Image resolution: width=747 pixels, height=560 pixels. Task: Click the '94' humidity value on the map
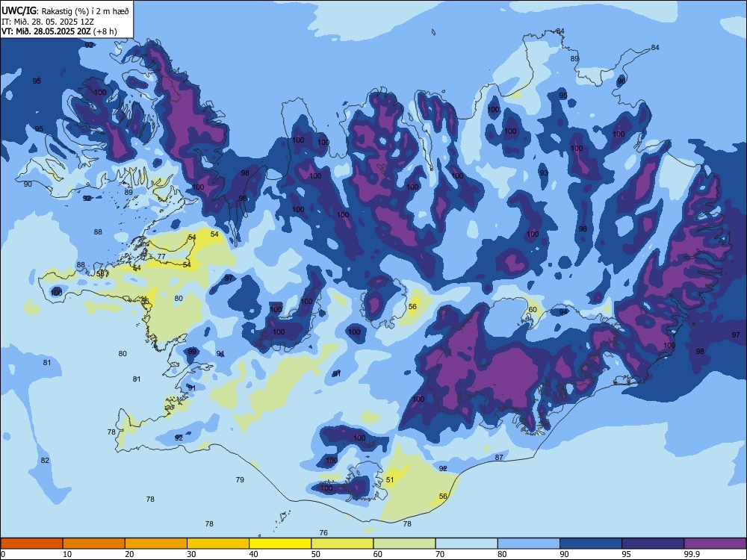click(x=563, y=312)
